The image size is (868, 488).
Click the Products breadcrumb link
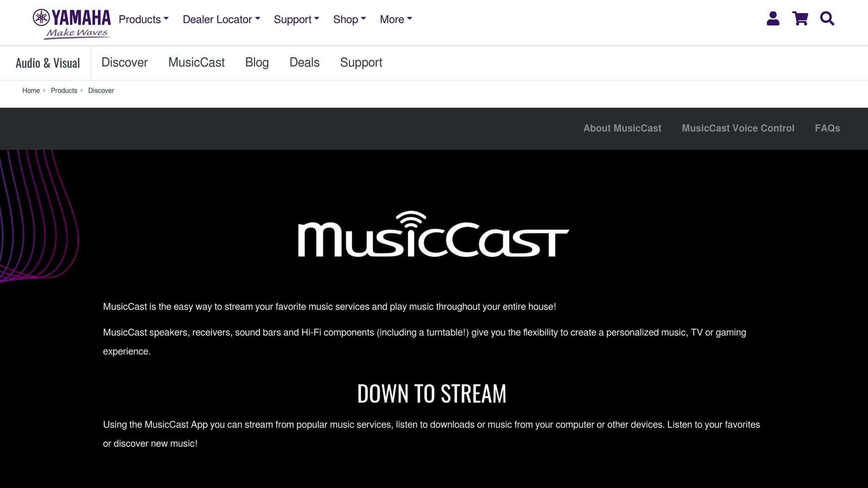click(x=64, y=91)
